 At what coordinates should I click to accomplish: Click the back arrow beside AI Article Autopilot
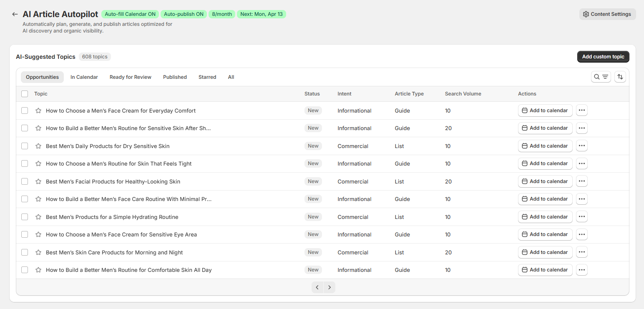(15, 14)
